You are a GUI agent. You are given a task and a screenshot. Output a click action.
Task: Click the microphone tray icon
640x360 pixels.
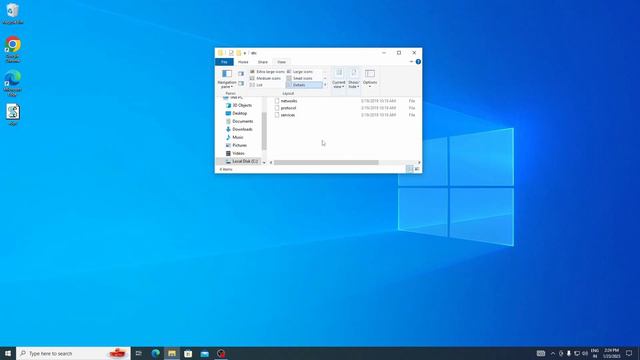(x=569, y=353)
